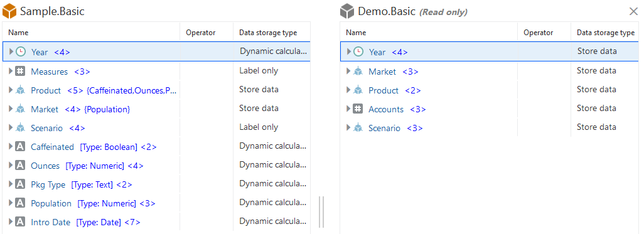
Task: Expand the Market dimension in Demo.Basic
Action: (x=349, y=71)
